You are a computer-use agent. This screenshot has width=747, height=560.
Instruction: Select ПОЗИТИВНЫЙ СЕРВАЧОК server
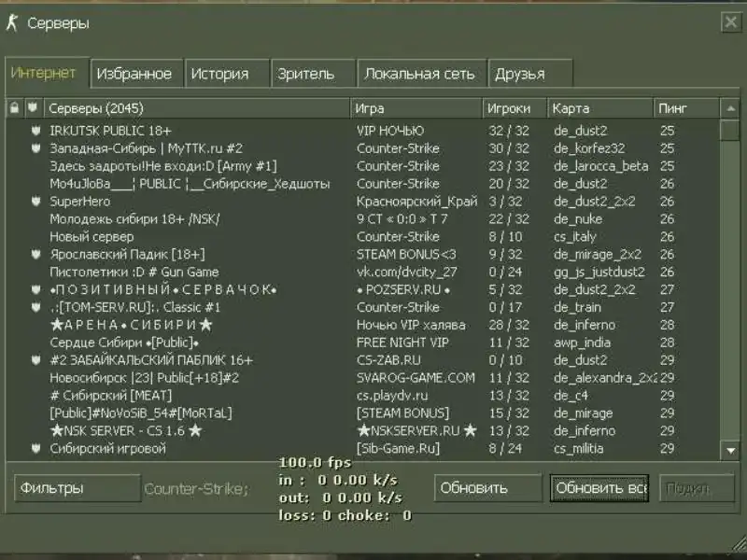[362, 289]
